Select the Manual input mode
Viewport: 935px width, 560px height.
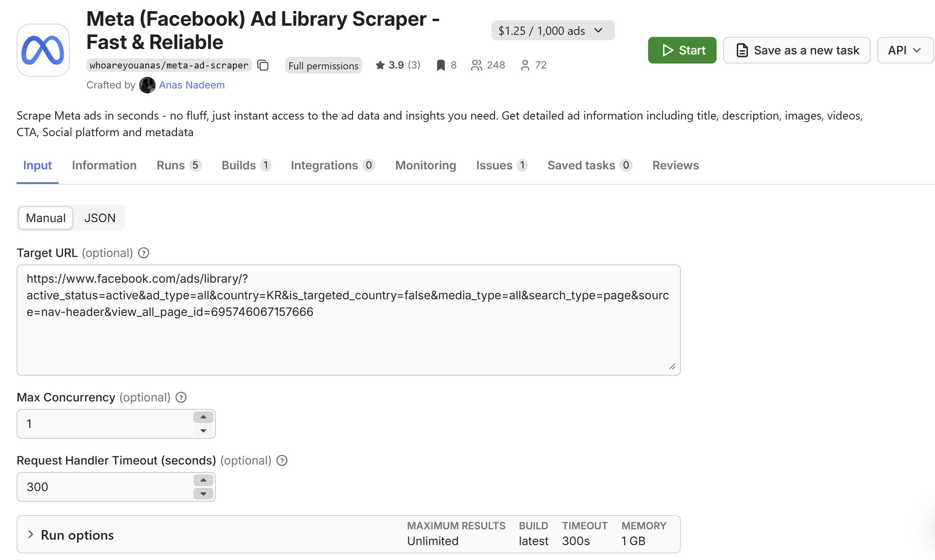click(x=46, y=218)
